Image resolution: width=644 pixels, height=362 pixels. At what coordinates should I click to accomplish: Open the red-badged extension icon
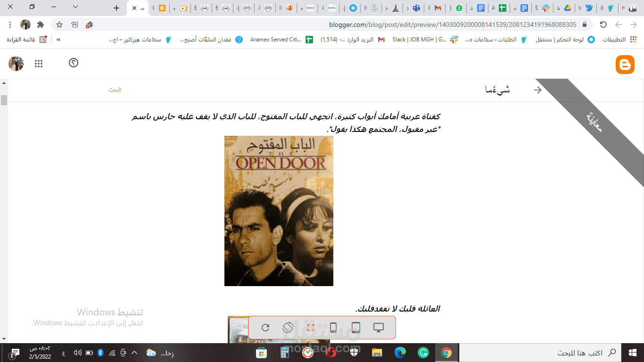tap(89, 25)
